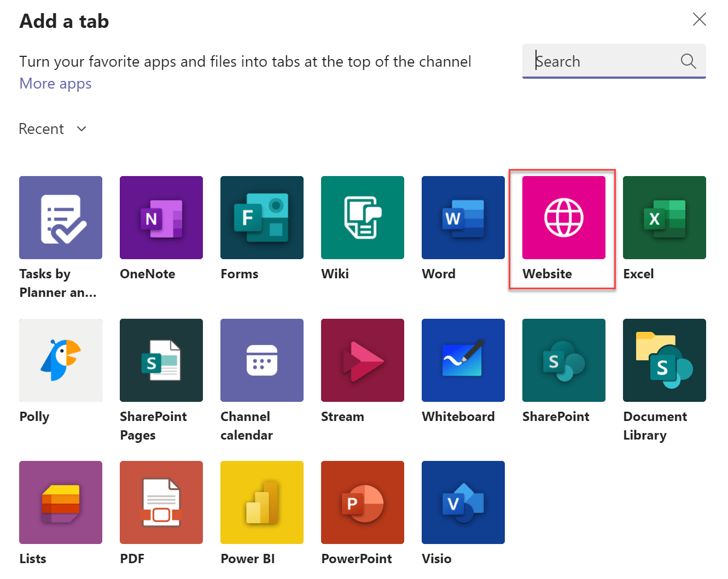Open the Document Library app
This screenshot has height=579, width=728.
tap(664, 360)
